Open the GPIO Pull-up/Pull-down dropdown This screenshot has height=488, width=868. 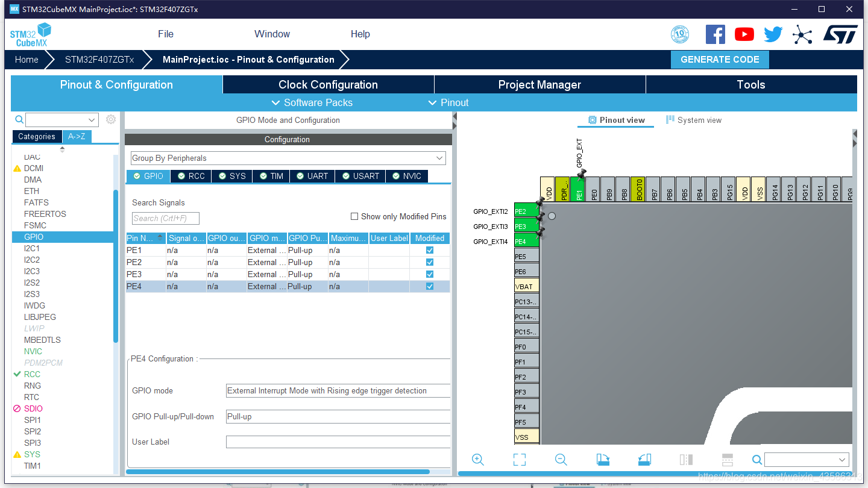(338, 416)
